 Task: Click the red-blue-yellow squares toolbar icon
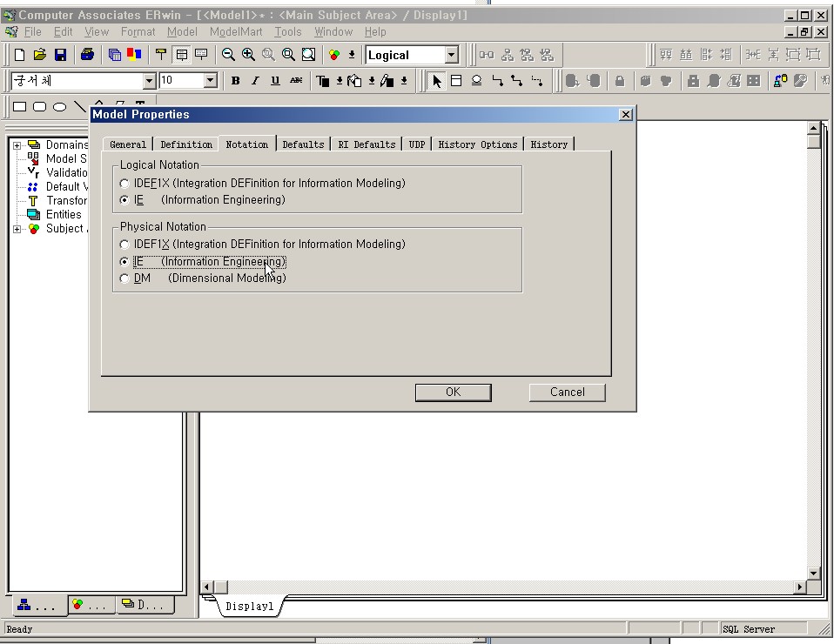coord(134,55)
